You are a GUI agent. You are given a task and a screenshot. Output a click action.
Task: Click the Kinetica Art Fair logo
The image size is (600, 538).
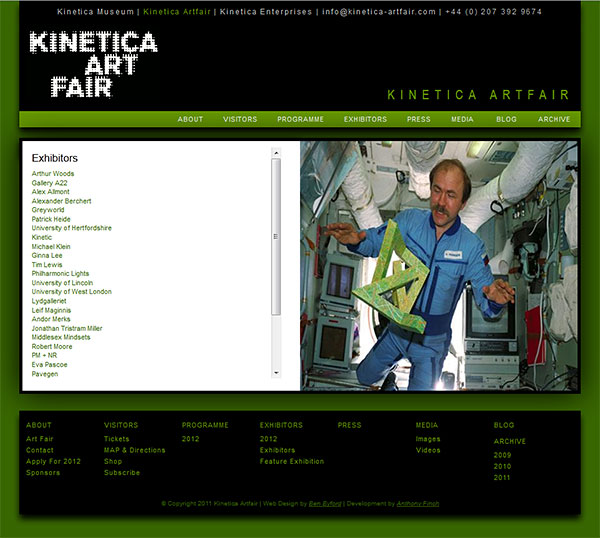click(93, 64)
